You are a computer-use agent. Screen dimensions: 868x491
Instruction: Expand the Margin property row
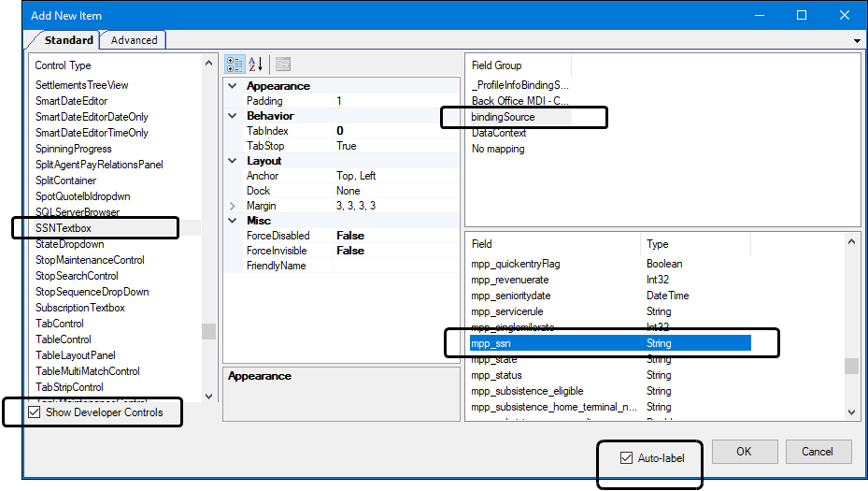click(x=233, y=206)
